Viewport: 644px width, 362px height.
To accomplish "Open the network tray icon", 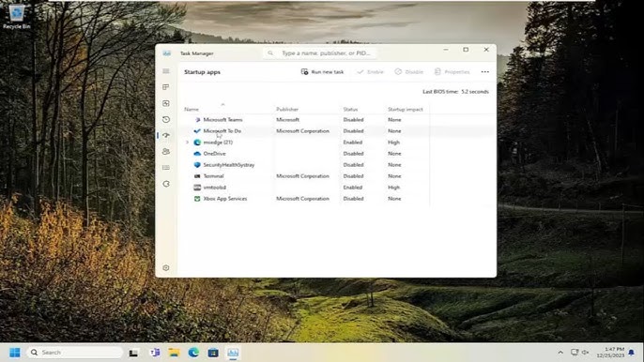I will (x=575, y=353).
